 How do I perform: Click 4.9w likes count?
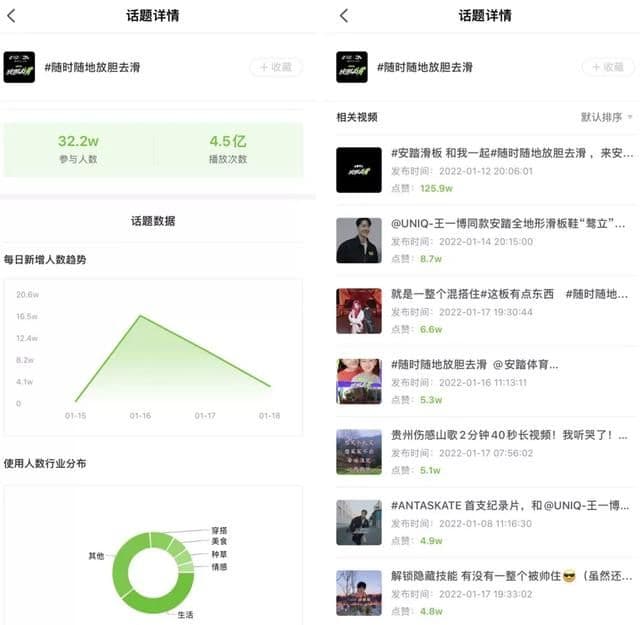(x=431, y=541)
